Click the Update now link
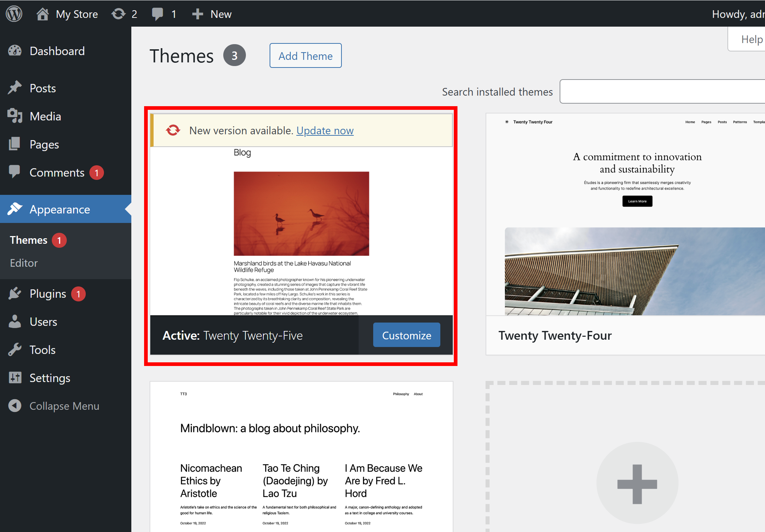This screenshot has height=532, width=765. (325, 131)
